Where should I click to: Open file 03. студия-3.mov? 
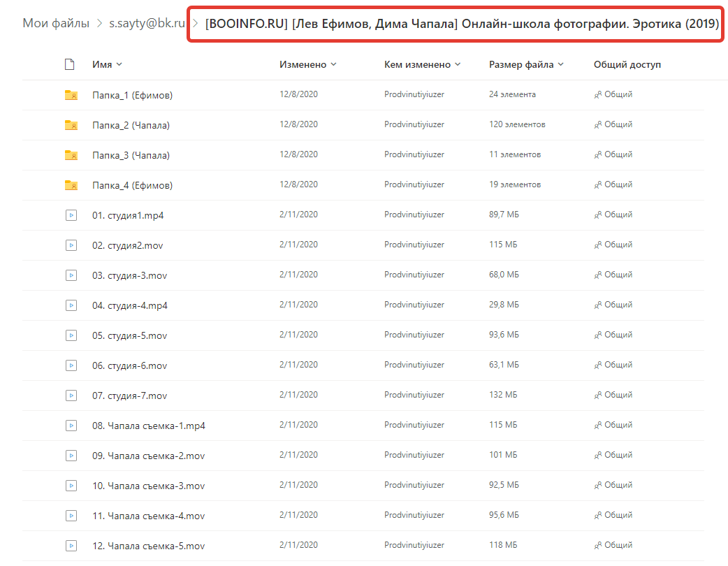tap(129, 276)
